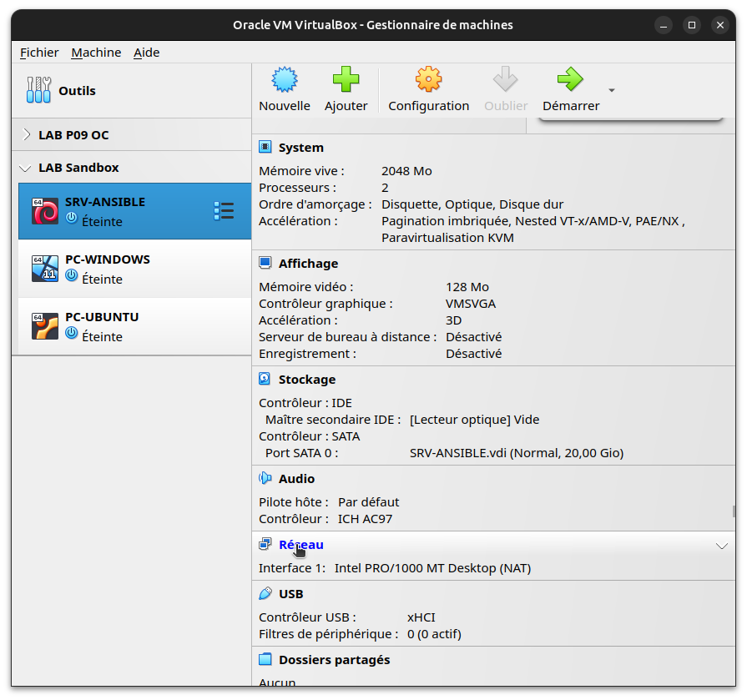Collapse the LAB Sandbox group

click(x=25, y=166)
